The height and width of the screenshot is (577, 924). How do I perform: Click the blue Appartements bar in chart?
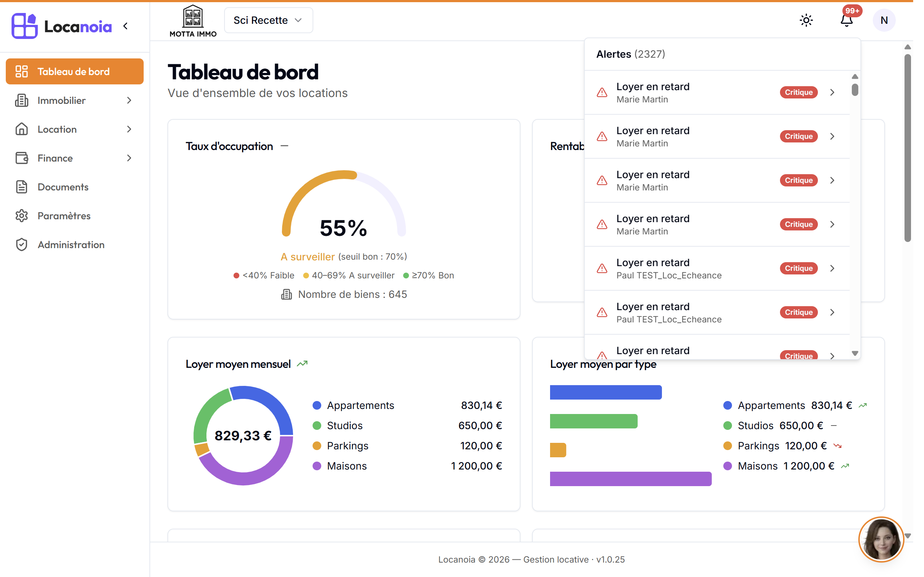606,392
